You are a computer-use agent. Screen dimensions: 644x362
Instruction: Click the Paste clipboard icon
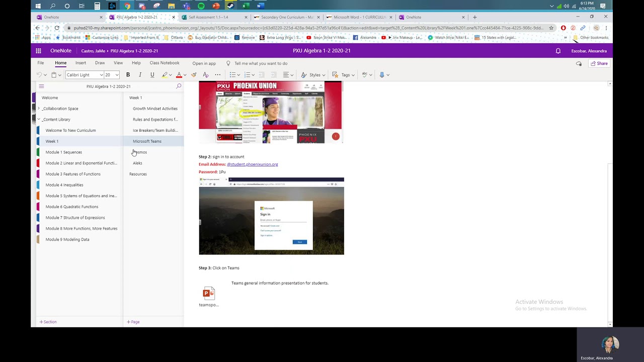[54, 75]
